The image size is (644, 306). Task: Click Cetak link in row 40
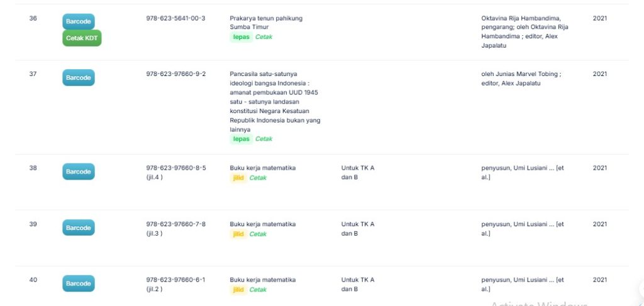(258, 290)
